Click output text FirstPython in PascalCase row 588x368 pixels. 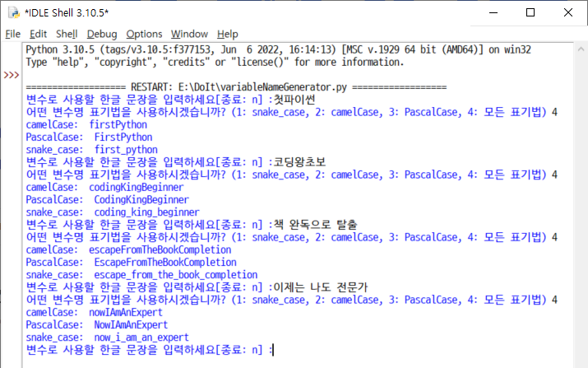pos(123,137)
